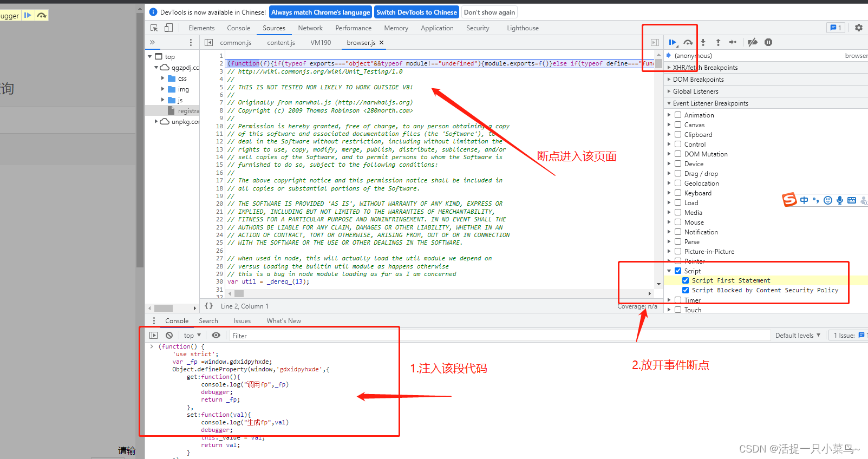Screen dimensions: 868x459
Task: Click Don't show again button
Action: (x=490, y=12)
